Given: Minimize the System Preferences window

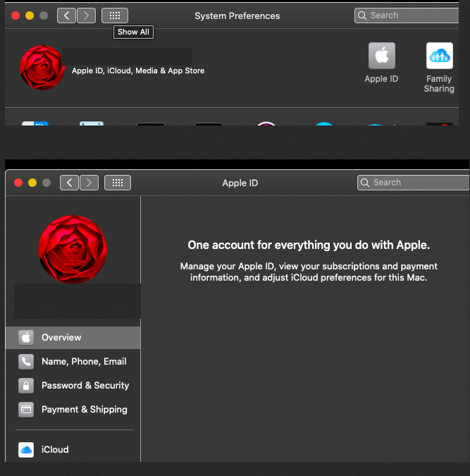Looking at the screenshot, I should tap(30, 16).
